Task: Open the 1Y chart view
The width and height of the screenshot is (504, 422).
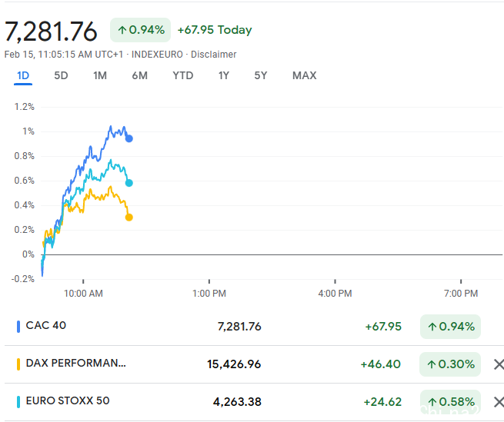Action: click(x=224, y=76)
